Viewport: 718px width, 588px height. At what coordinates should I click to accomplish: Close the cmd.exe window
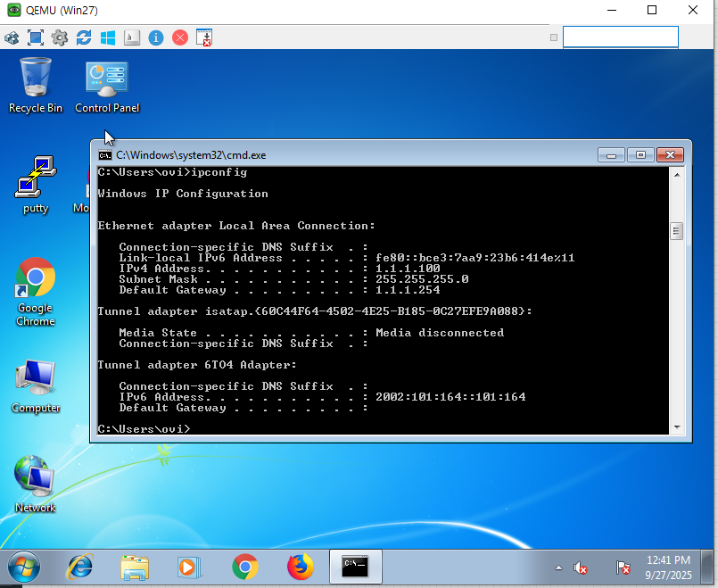pyautogui.click(x=670, y=155)
